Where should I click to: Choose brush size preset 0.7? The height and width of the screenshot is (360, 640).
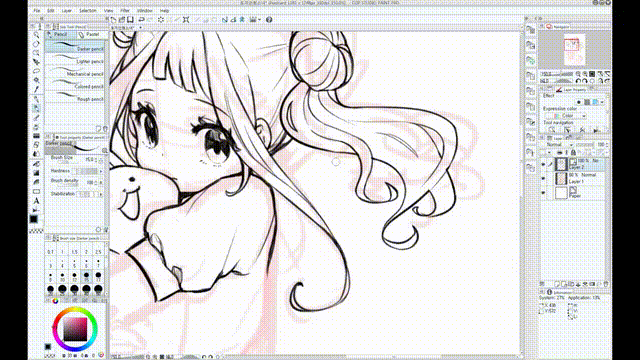click(x=50, y=250)
